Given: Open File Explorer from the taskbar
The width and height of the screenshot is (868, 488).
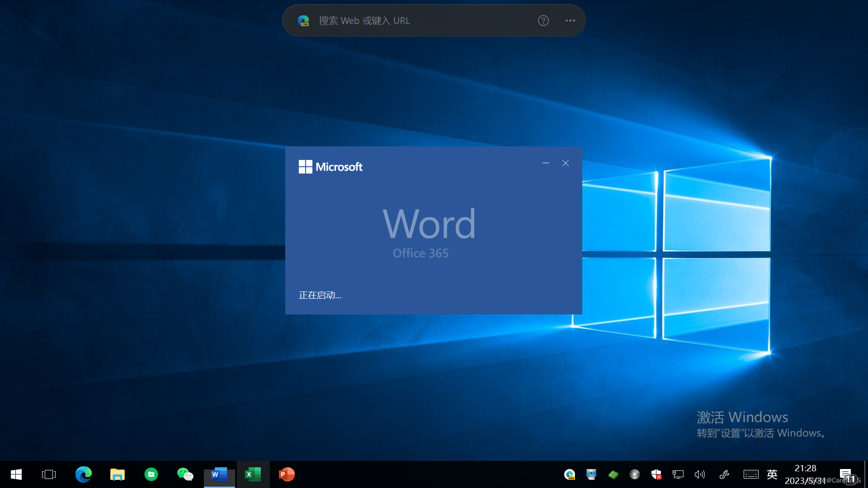Looking at the screenshot, I should pyautogui.click(x=118, y=474).
